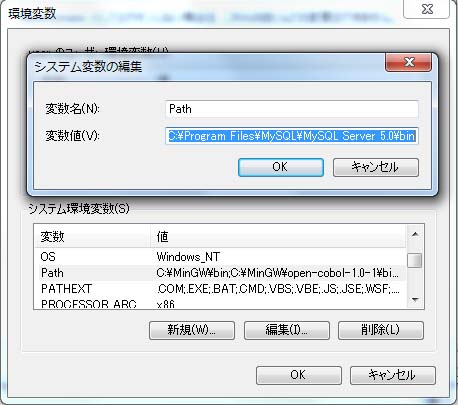This screenshot has width=458, height=405.
Task: Click the 変数名 field containing Path
Action: tap(292, 109)
